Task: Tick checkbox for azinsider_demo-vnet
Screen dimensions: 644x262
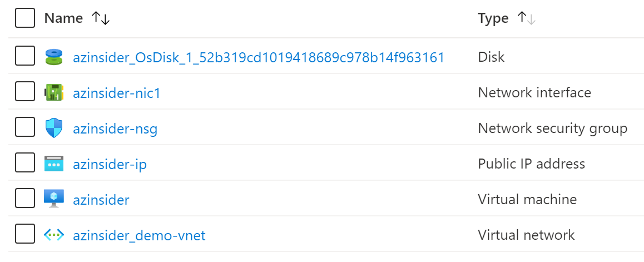Action: tap(25, 235)
